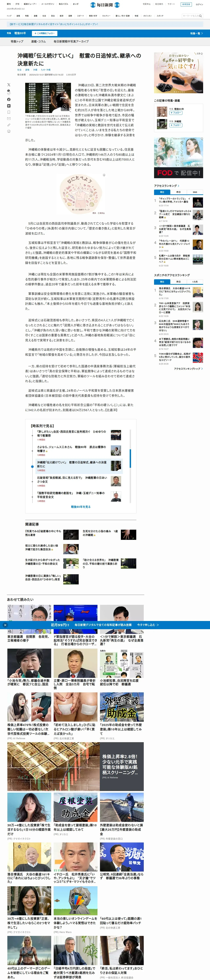
Task: Click the current timeline marker dot
Action: click(x=32, y=466)
